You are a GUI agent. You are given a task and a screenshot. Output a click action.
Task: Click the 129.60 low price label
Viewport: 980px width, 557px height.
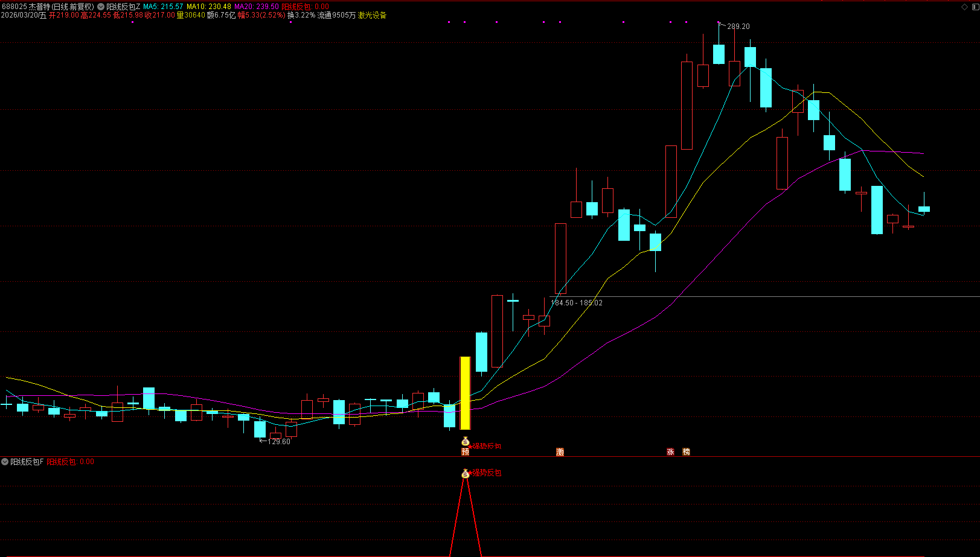(x=279, y=442)
